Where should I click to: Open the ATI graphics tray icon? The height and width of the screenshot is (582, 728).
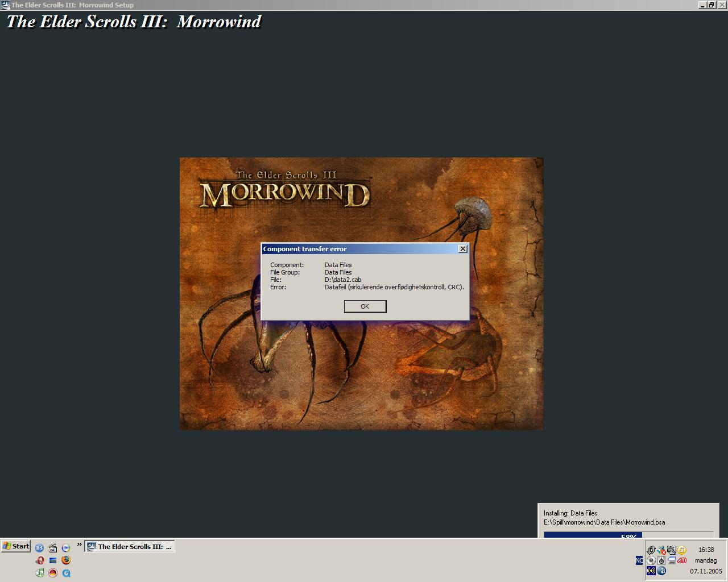coord(682,560)
